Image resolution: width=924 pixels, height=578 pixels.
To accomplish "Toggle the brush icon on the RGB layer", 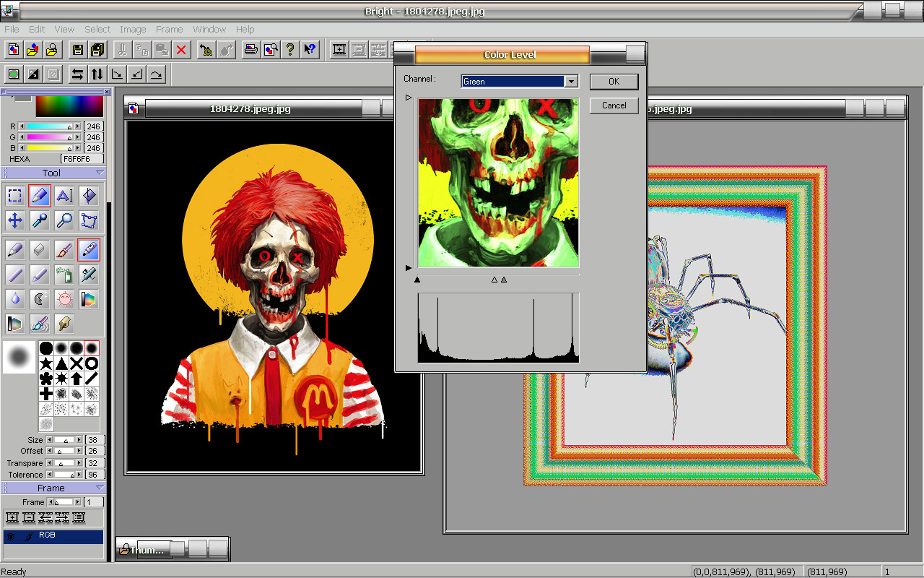I will (29, 537).
